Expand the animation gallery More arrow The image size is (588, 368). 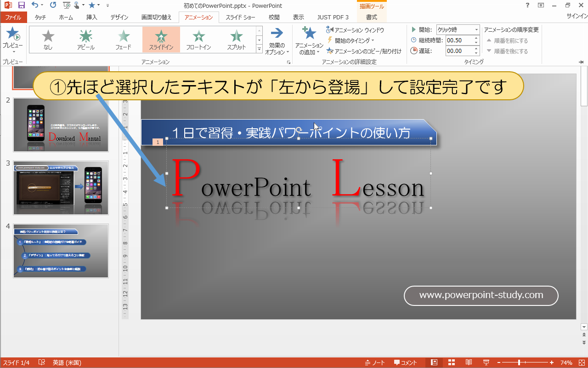(259, 48)
